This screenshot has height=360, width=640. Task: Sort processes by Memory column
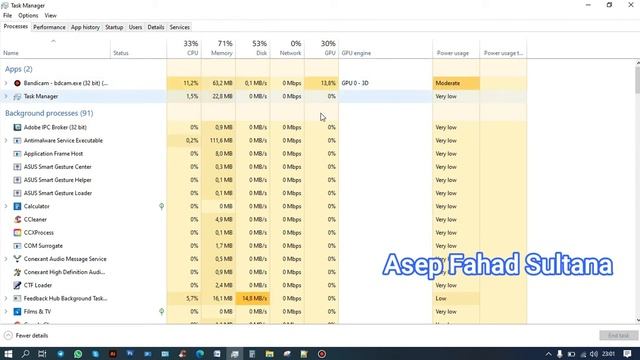(218, 49)
